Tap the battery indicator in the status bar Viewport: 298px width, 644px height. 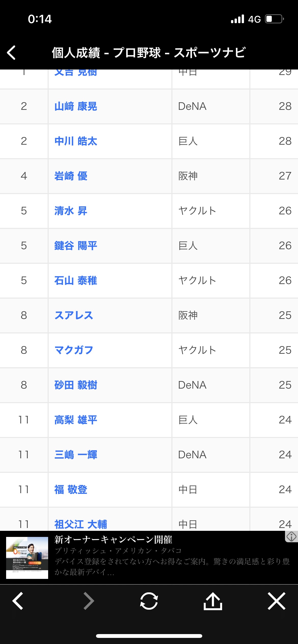coord(275,19)
